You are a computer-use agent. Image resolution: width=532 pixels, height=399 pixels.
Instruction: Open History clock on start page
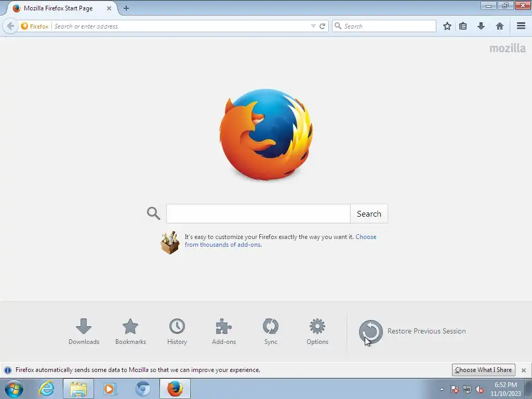pyautogui.click(x=177, y=331)
